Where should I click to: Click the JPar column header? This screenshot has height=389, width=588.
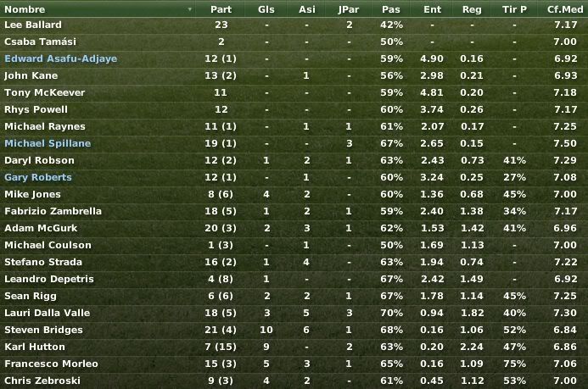pyautogui.click(x=349, y=9)
